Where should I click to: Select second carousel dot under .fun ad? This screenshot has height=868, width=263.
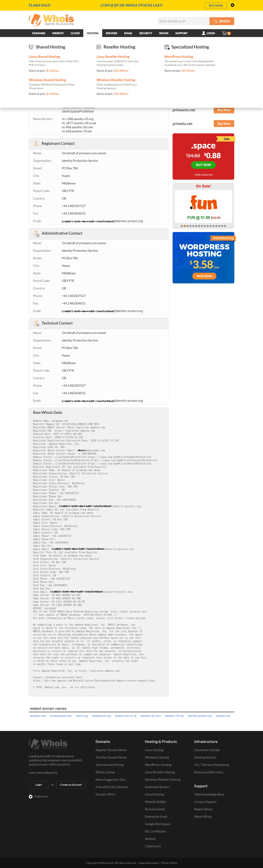[185, 226]
